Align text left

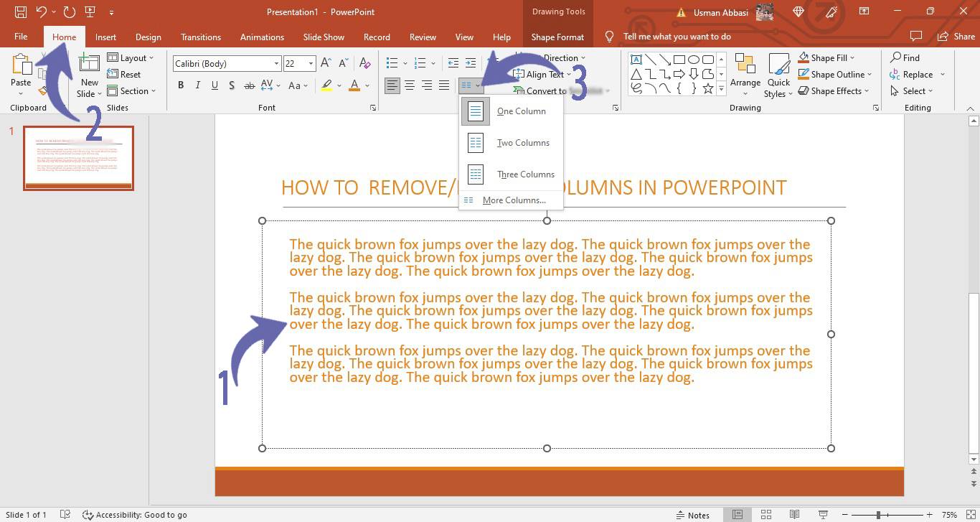[x=392, y=85]
